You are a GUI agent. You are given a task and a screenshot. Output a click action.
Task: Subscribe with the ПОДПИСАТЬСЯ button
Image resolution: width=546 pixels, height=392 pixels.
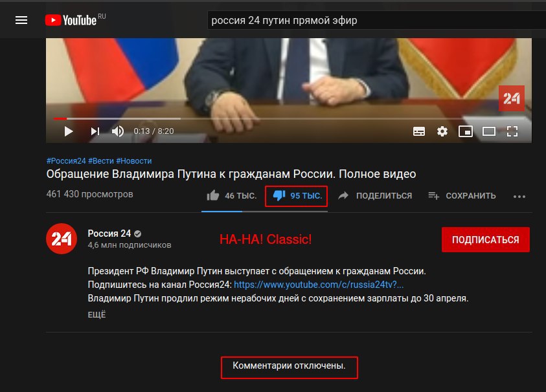(485, 239)
